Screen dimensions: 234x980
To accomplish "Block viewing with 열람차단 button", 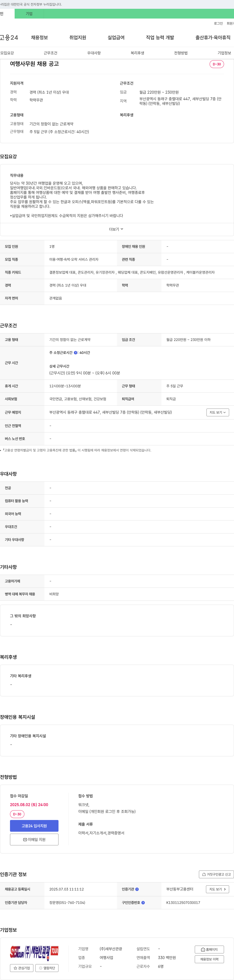I will [x=47, y=968].
